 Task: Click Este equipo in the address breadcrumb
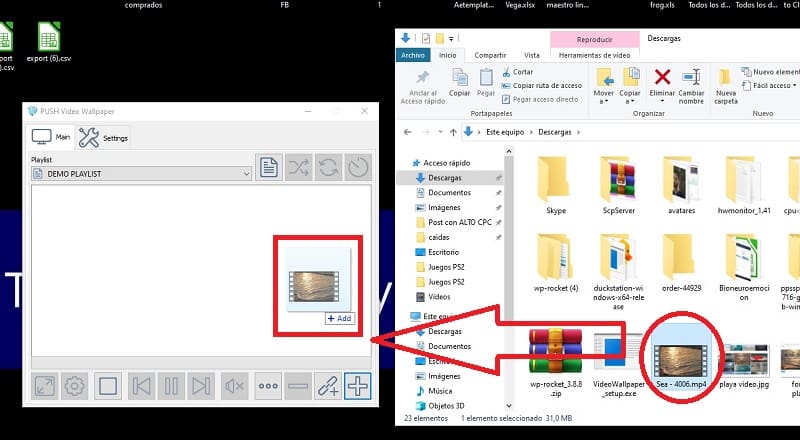coord(505,132)
